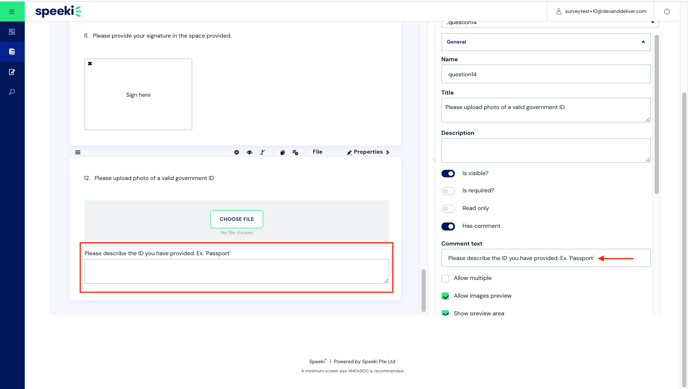Click the properties panel scrollbar
Screen dimensions: 688x389
click(656, 114)
